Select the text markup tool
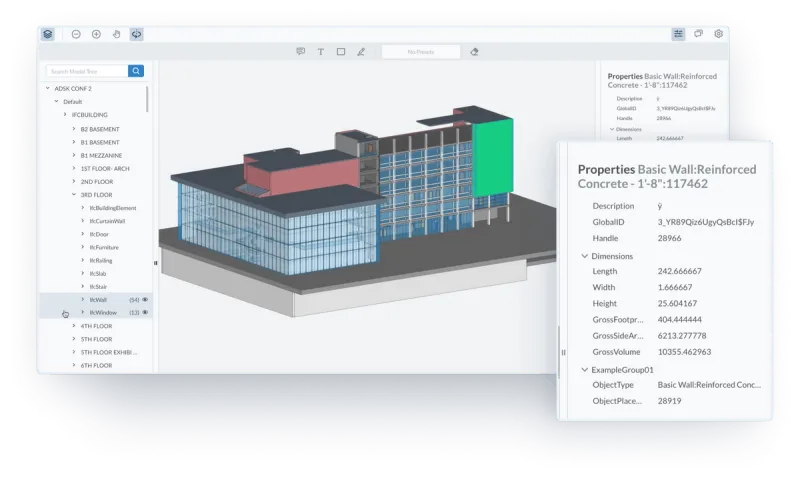The width and height of the screenshot is (800, 477). pos(320,52)
